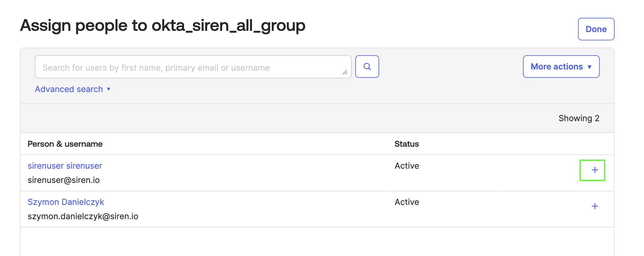Trigger a search with the search button
Image resolution: width=644 pixels, height=256 pixels.
[x=367, y=67]
